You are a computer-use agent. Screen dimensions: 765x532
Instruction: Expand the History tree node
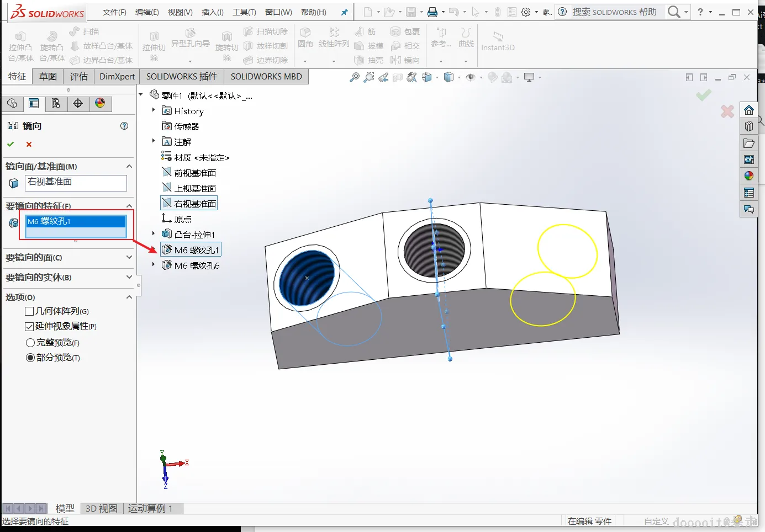(x=154, y=110)
